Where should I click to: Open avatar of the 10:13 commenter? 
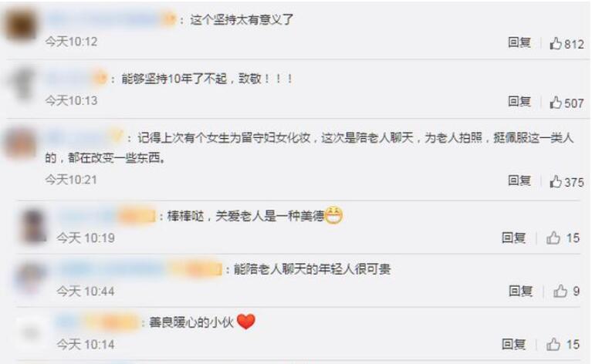tap(22, 83)
